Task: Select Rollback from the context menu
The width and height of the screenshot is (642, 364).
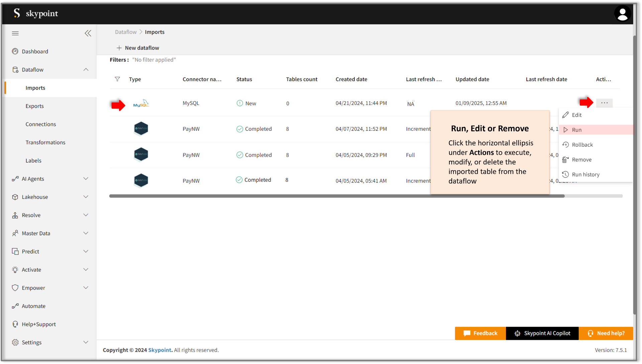Action: tap(582, 145)
